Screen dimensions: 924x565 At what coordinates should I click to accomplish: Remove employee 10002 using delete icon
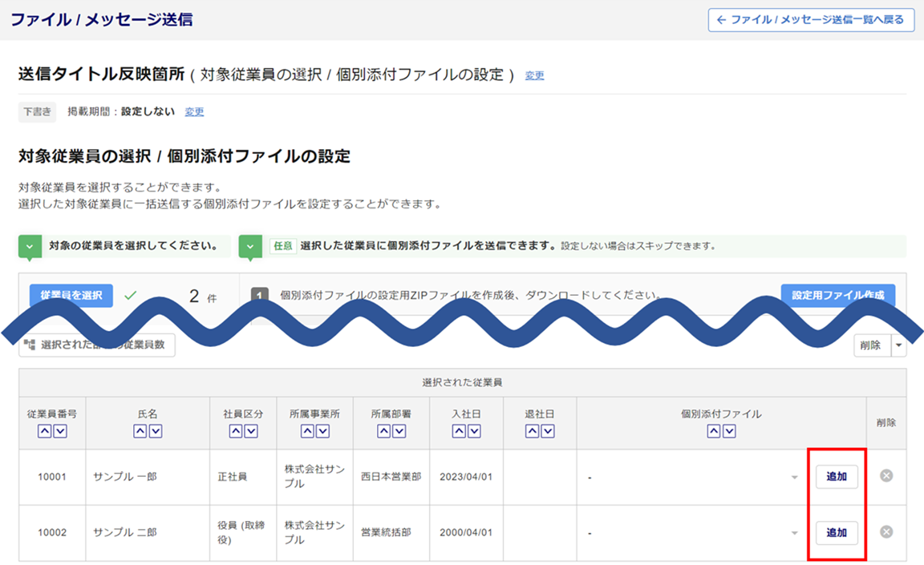pos(886,532)
